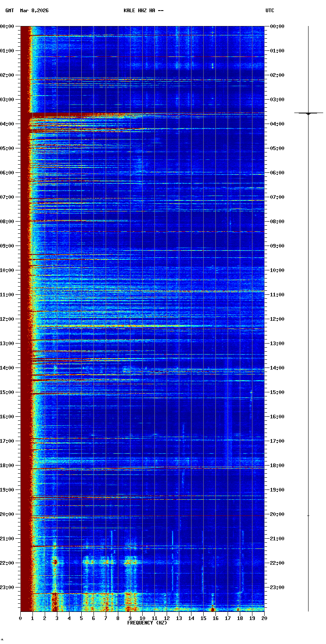Viewport: 326px width, 644px height.
Task: Click the small seismogram tick near 20:00
Action: click(x=308, y=516)
